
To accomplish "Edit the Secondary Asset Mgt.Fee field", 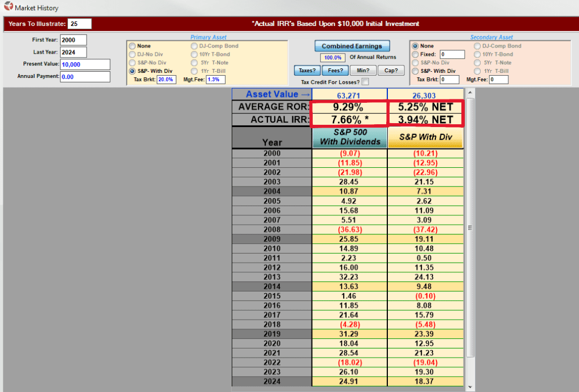I will click(x=499, y=79).
